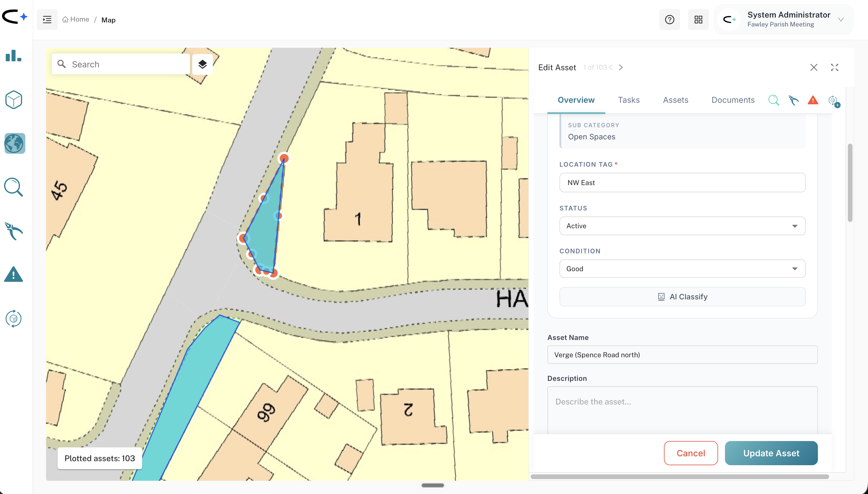Click the add lifecycle tab icon

834,101
